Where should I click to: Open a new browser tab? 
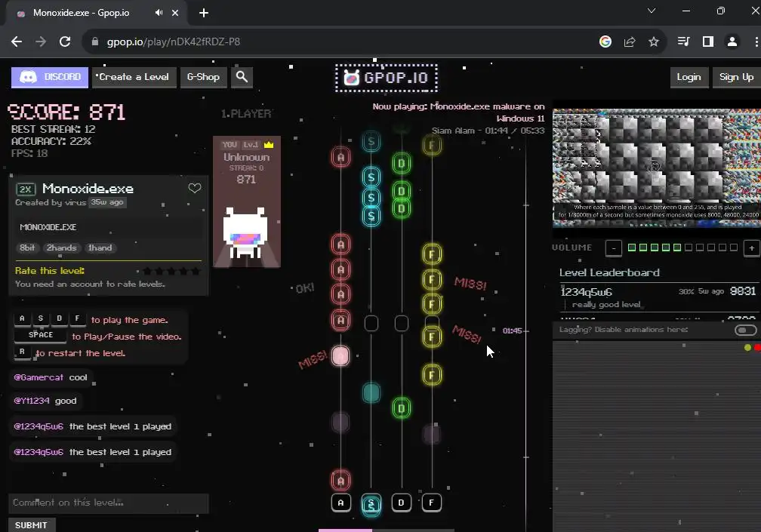pyautogui.click(x=204, y=13)
